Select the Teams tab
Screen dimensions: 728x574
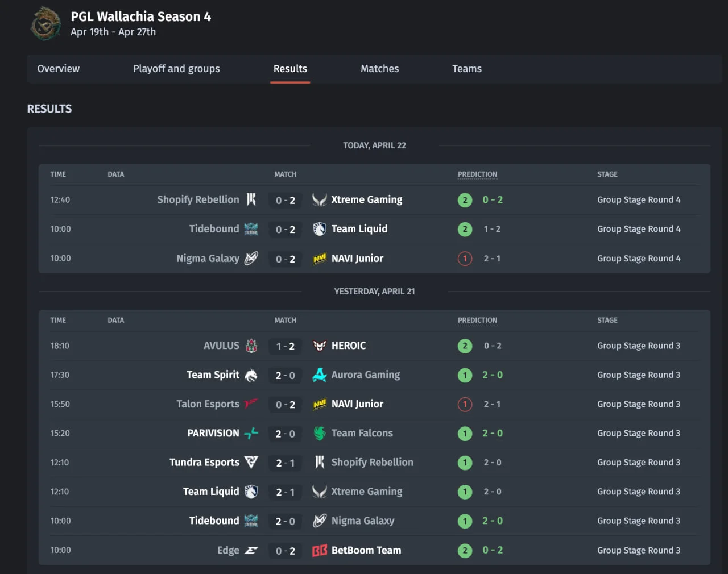[x=466, y=69]
